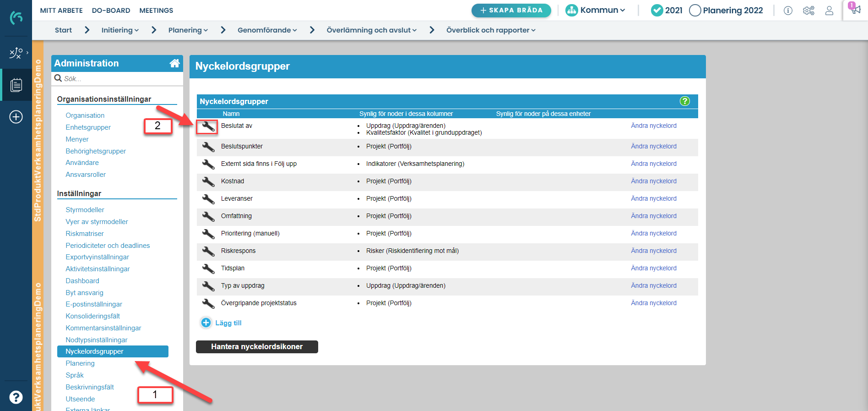Open wrench settings for Tidsplan

point(208,269)
